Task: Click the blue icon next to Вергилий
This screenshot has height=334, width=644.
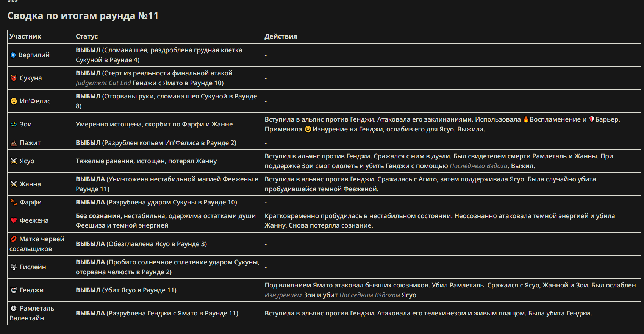Action: click(x=13, y=55)
